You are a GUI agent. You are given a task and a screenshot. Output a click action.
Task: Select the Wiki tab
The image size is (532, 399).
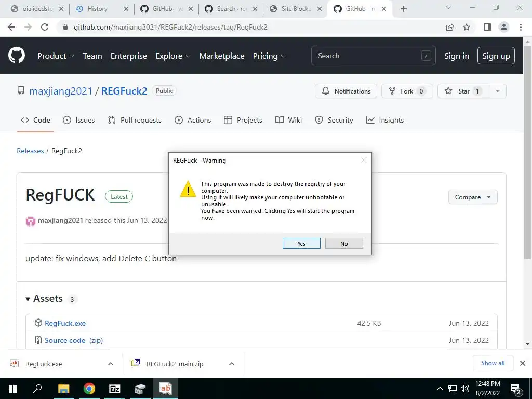(x=288, y=120)
